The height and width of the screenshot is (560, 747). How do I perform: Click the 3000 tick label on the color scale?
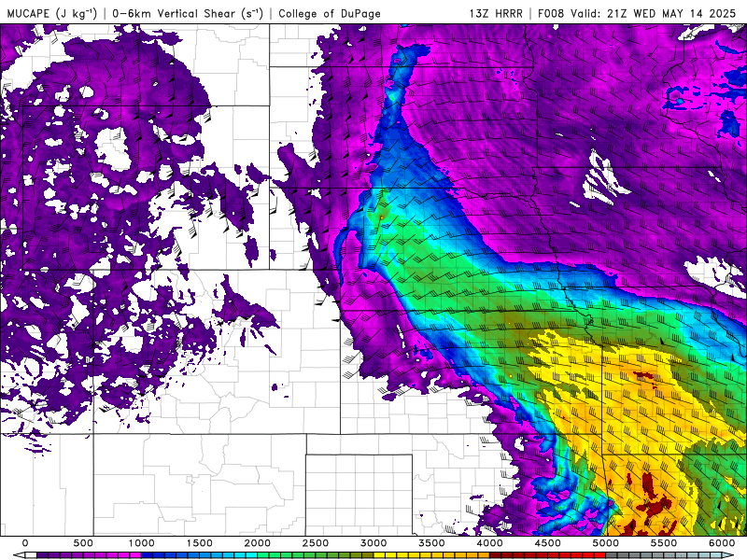click(373, 543)
